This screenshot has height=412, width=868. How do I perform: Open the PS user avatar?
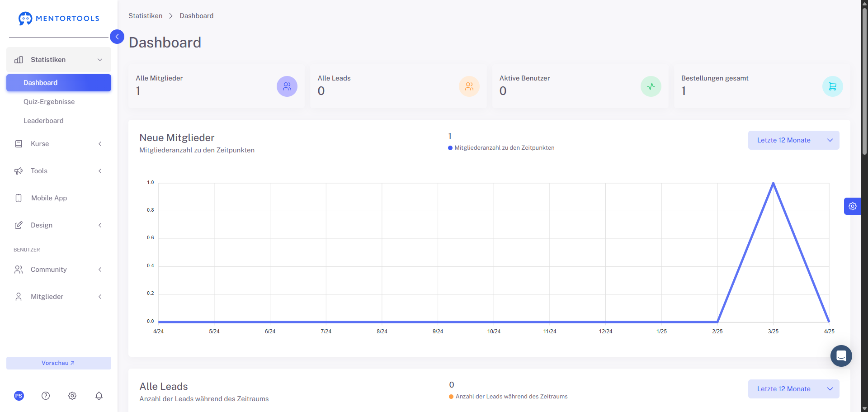19,396
